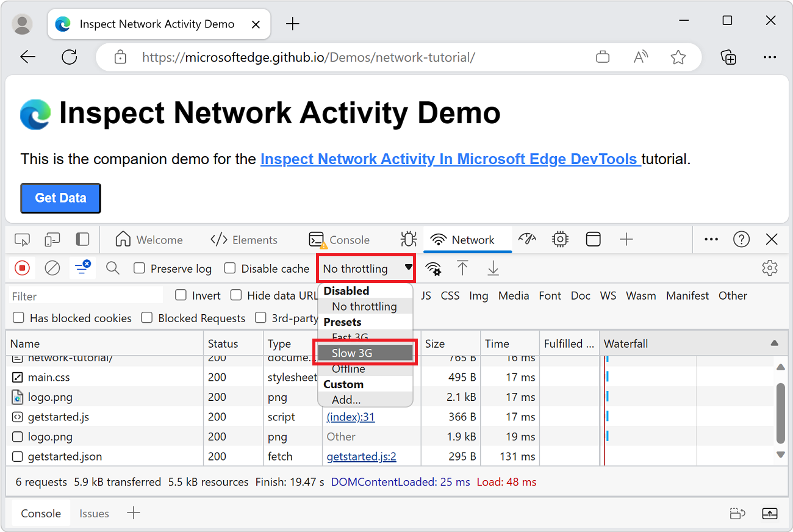Reload the page with refresh icon
793x532 pixels.
(x=70, y=57)
